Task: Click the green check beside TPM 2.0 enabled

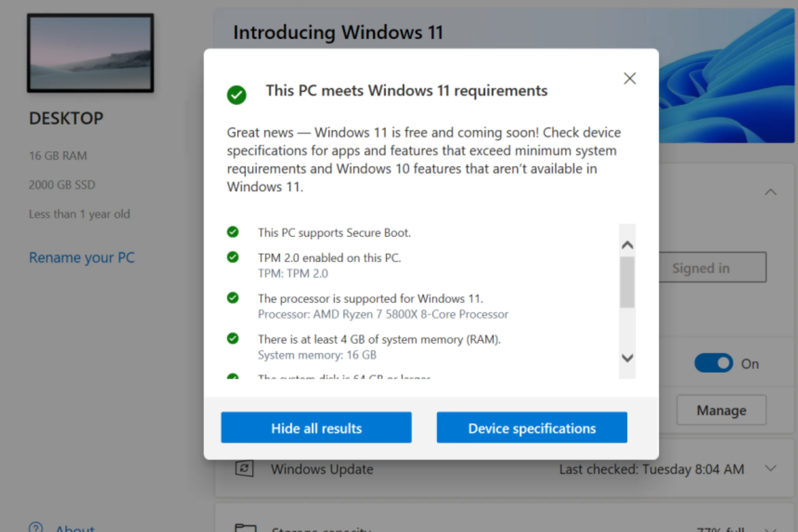Action: click(233, 257)
